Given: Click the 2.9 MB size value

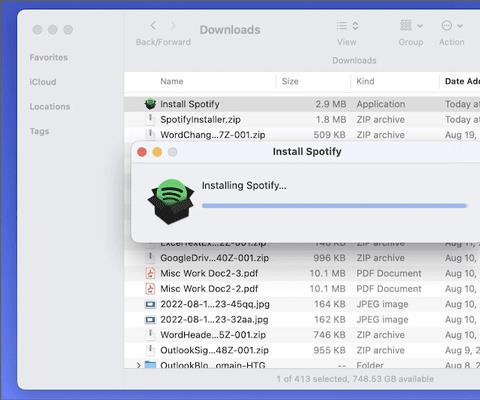Looking at the screenshot, I should click(331, 104).
